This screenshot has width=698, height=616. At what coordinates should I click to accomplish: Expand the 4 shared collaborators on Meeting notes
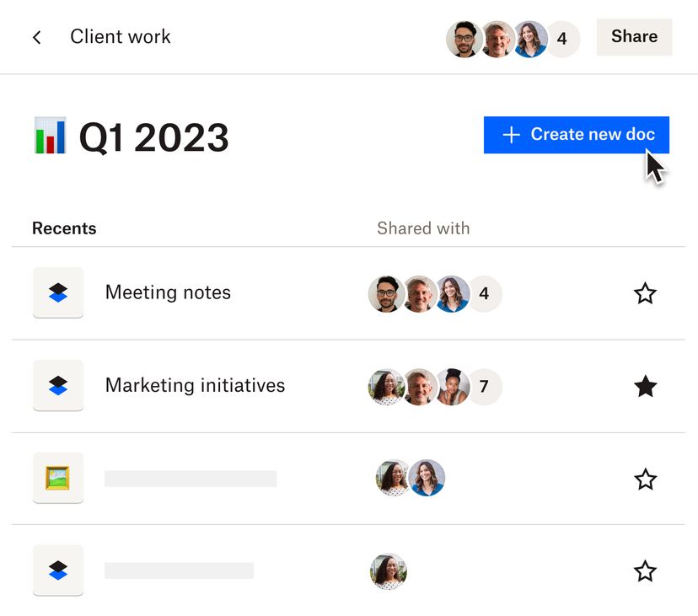click(x=485, y=293)
